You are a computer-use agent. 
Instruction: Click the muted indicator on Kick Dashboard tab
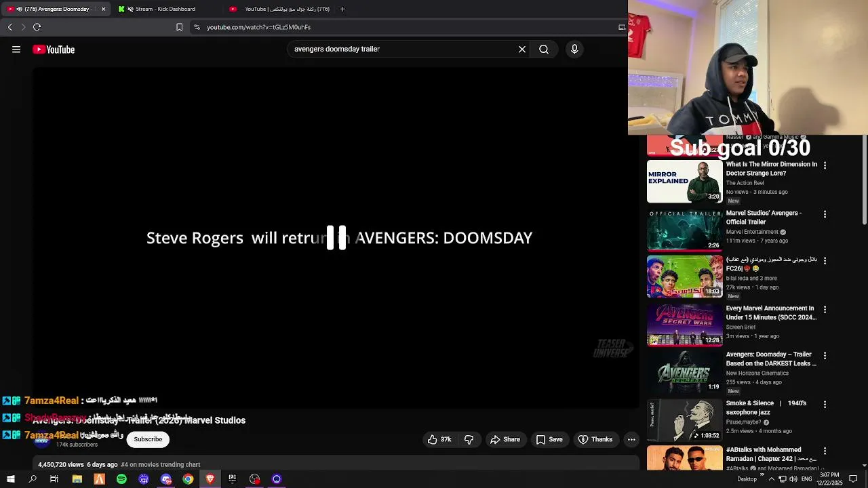click(130, 9)
